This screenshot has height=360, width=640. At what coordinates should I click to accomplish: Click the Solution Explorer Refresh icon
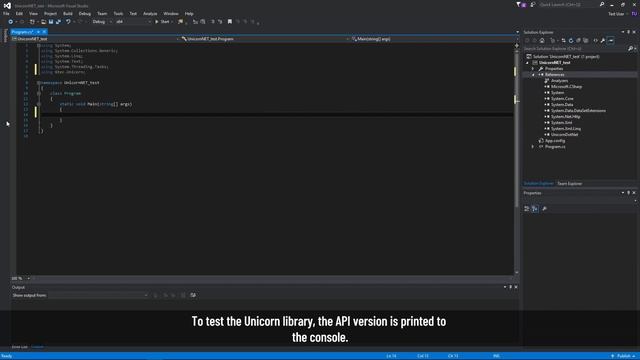point(571,40)
